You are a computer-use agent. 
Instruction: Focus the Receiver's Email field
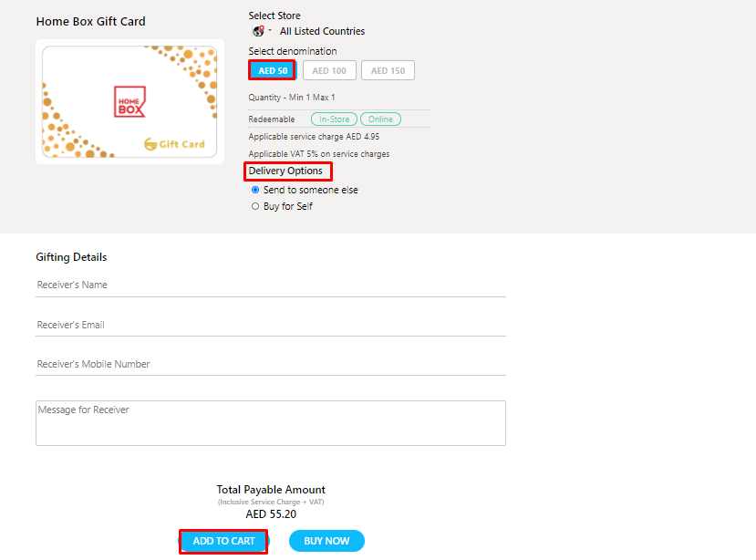[x=271, y=325]
